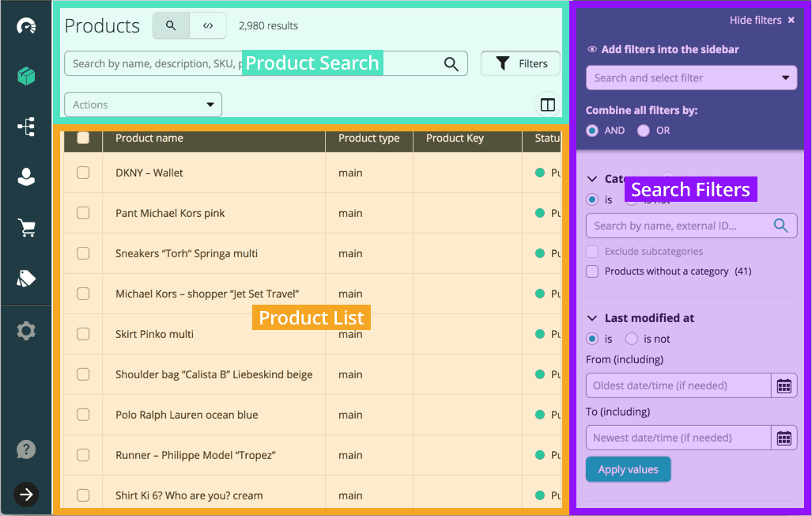Click the Hide filters link
The height and width of the screenshot is (516, 812).
[x=762, y=21]
